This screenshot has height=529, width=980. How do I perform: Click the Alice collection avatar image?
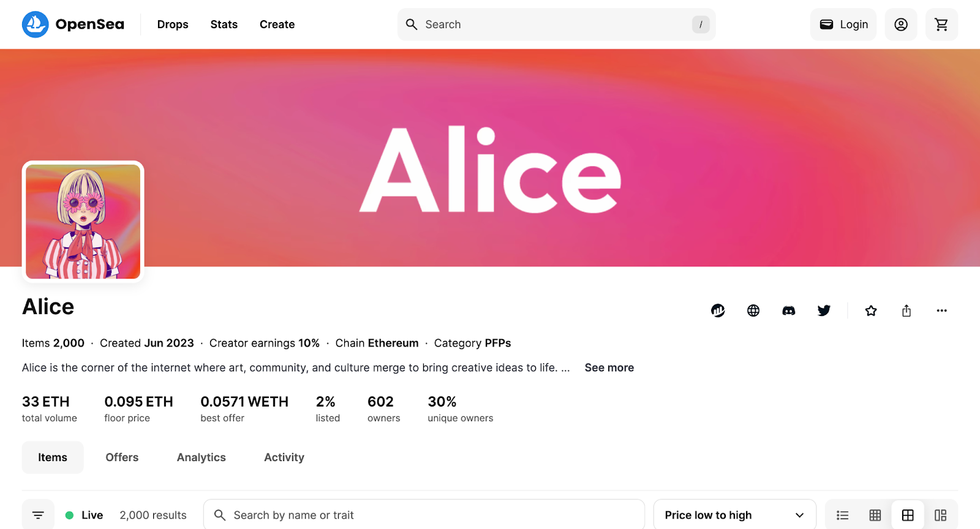[83, 221]
